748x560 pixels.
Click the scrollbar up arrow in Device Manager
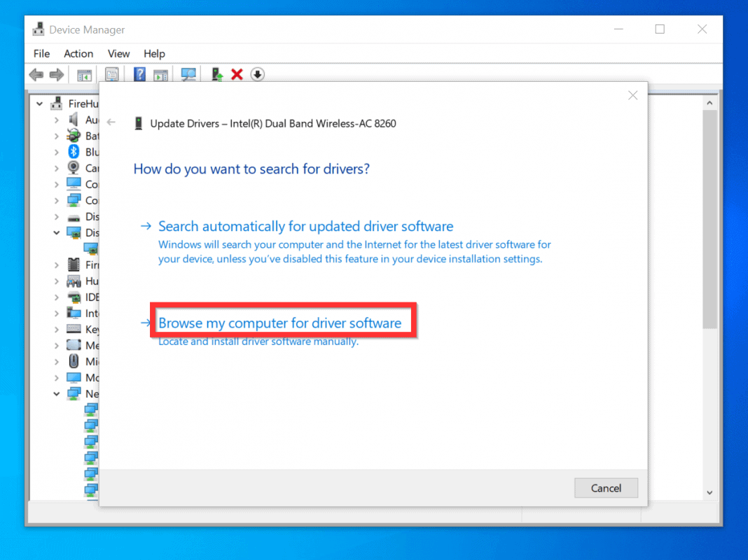tap(709, 103)
